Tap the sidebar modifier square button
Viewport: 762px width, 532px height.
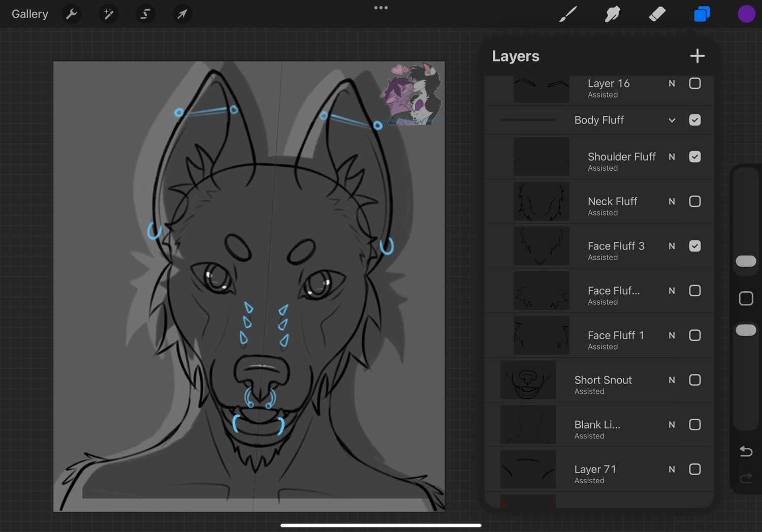[746, 298]
